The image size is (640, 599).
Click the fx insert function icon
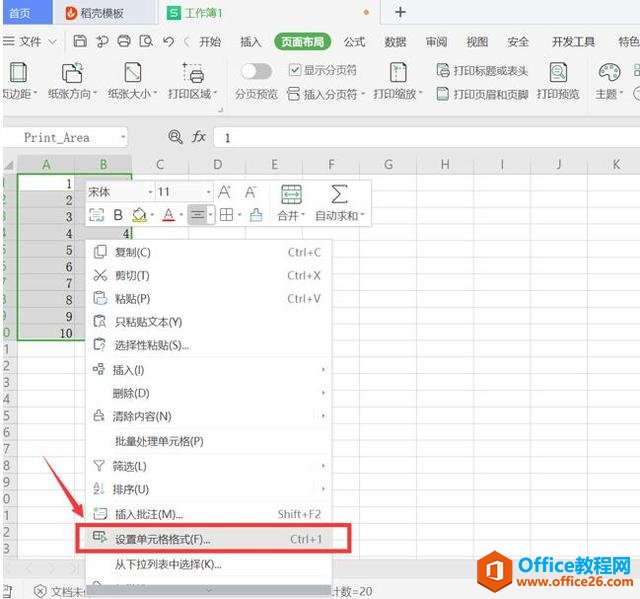pos(199,137)
